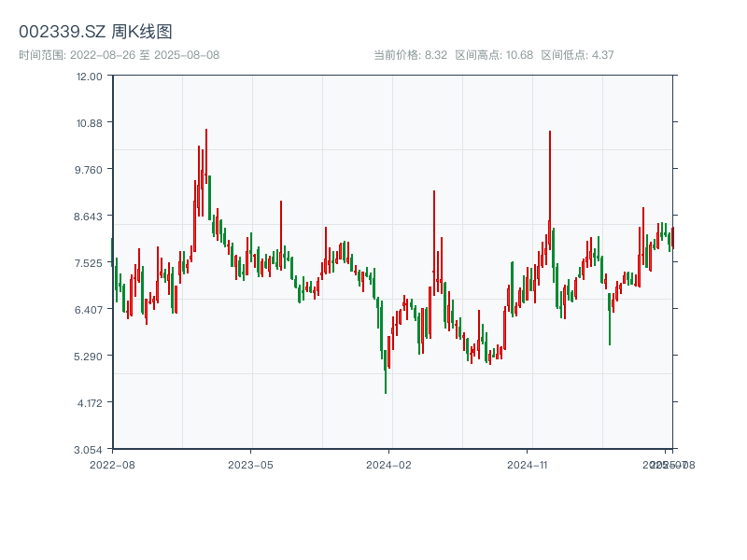
Task: Click the 2022-08 x-axis date label
Action: coord(112,464)
